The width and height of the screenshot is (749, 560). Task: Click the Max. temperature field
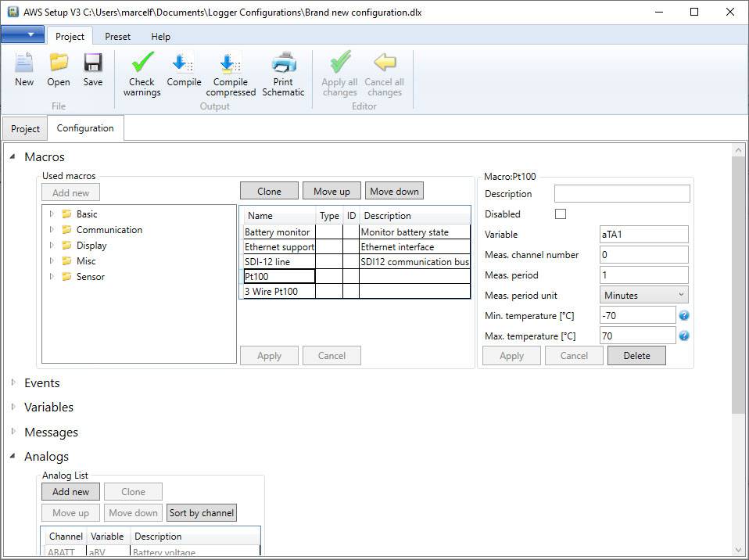tap(638, 336)
